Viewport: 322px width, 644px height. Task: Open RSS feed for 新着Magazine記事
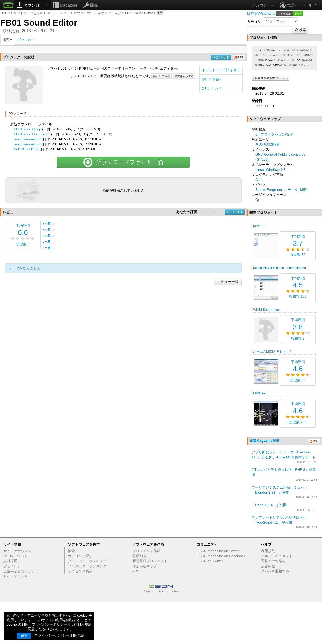(314, 441)
